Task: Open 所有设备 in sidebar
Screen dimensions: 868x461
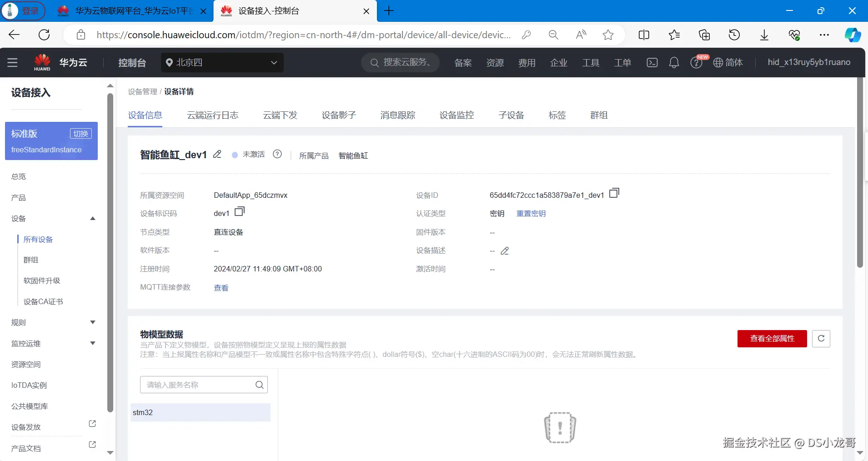Action: 38,239
